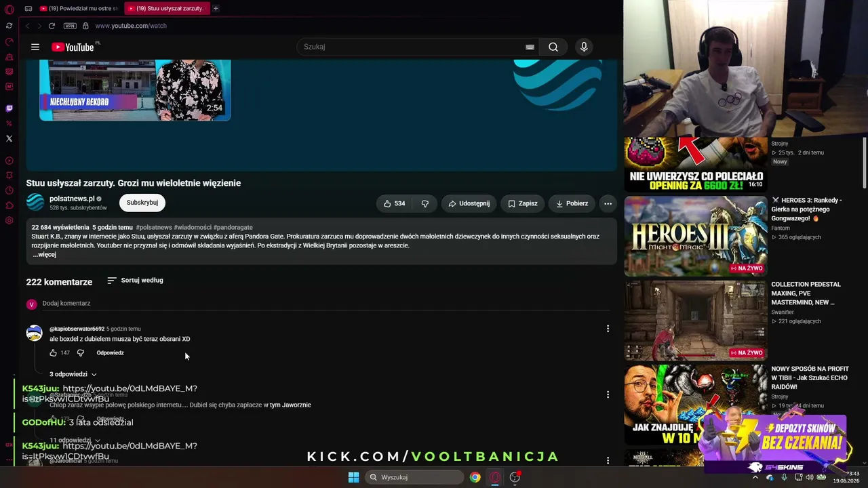Switch to the 'Powiedział mu ostre' tab
Screen dimensions: 868x488
click(x=79, y=9)
